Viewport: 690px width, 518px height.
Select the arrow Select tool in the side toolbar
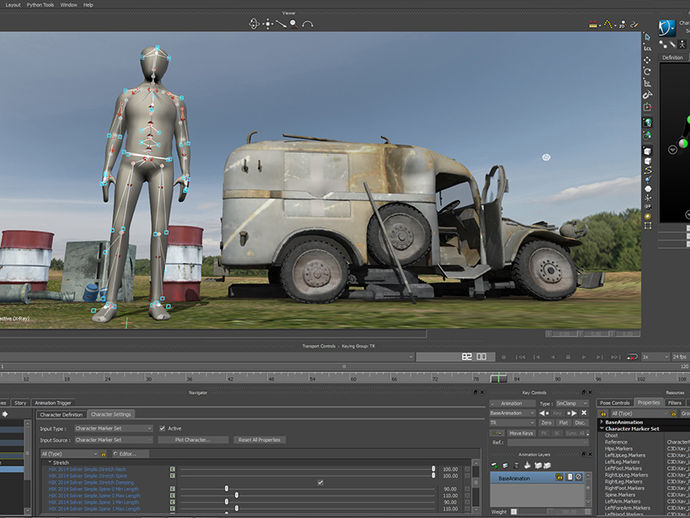pos(647,37)
